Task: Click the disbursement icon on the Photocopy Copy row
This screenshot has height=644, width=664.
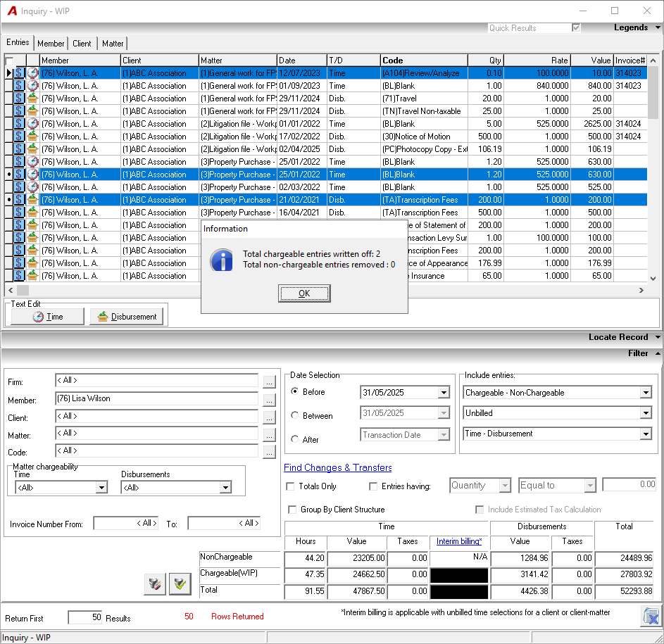Action: [x=32, y=149]
